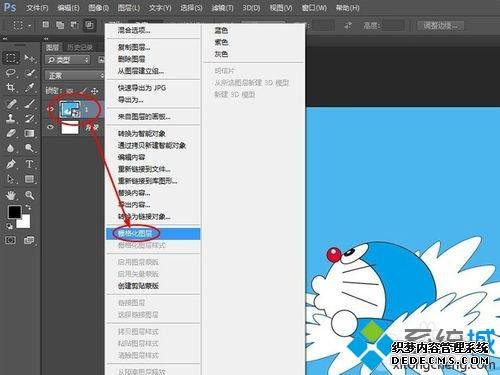Viewport: 500px width, 375px height.
Task: Select the Pen tool
Action: point(11,164)
